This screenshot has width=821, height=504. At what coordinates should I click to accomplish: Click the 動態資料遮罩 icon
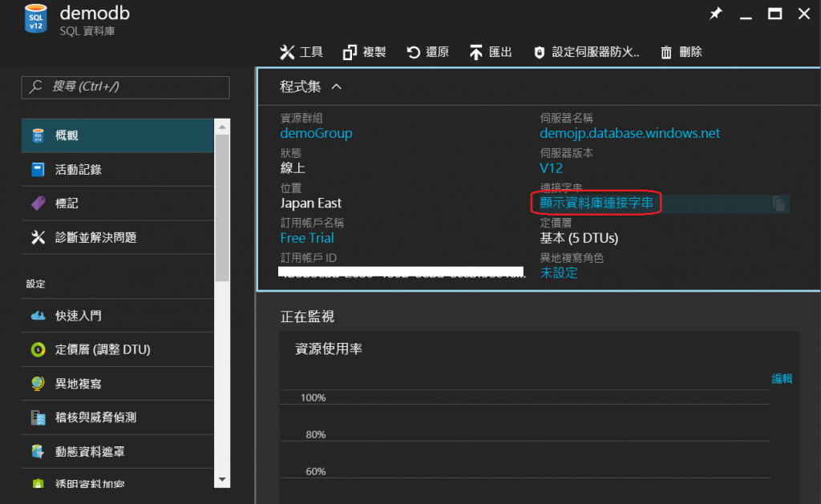click(38, 451)
